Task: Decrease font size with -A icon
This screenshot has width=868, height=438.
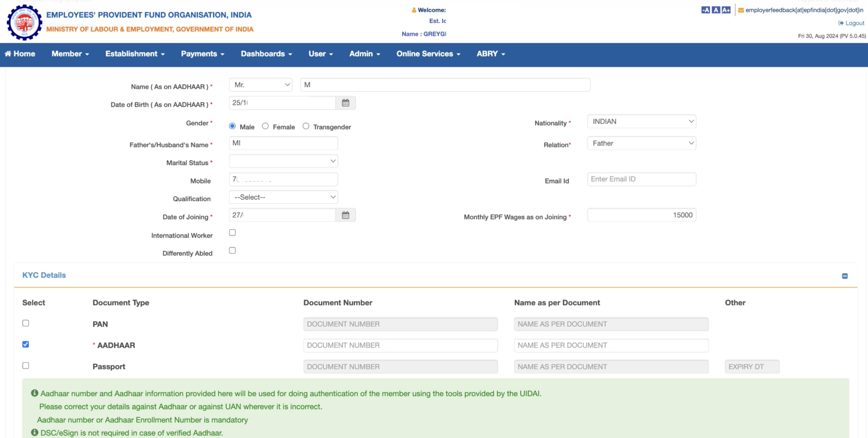Action: [x=705, y=10]
